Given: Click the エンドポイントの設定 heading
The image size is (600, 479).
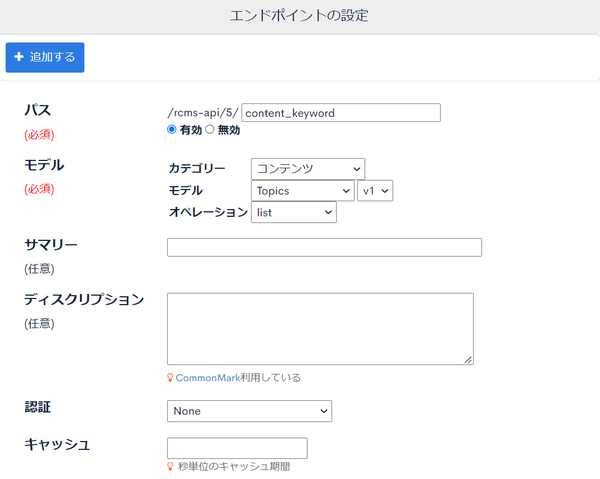Looking at the screenshot, I should pos(299,16).
